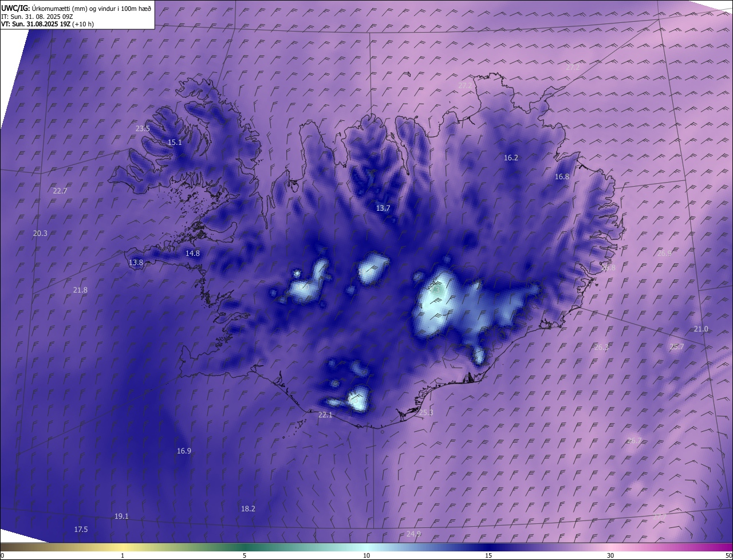Pick the 22.1 label on south coast
The height and width of the screenshot is (560, 733).
(325, 415)
